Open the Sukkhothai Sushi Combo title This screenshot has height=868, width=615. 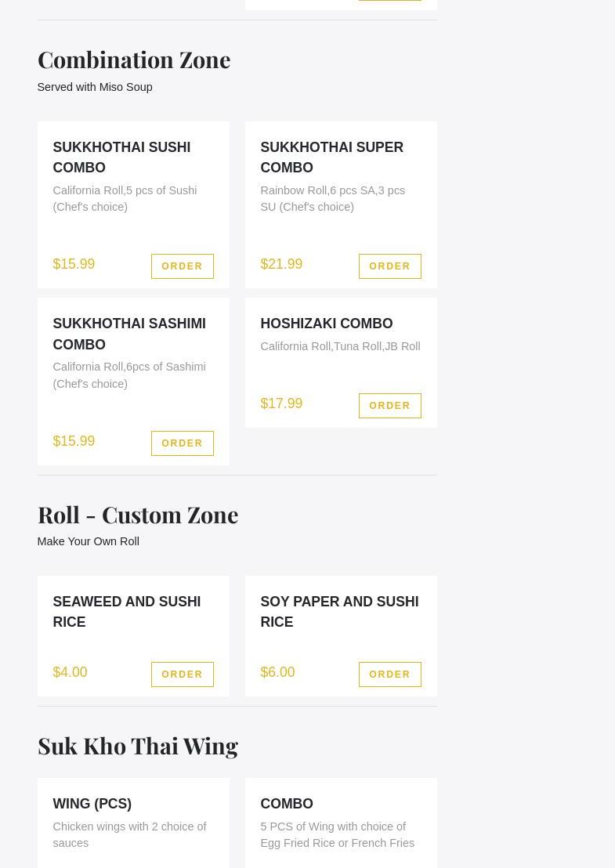pos(121,157)
